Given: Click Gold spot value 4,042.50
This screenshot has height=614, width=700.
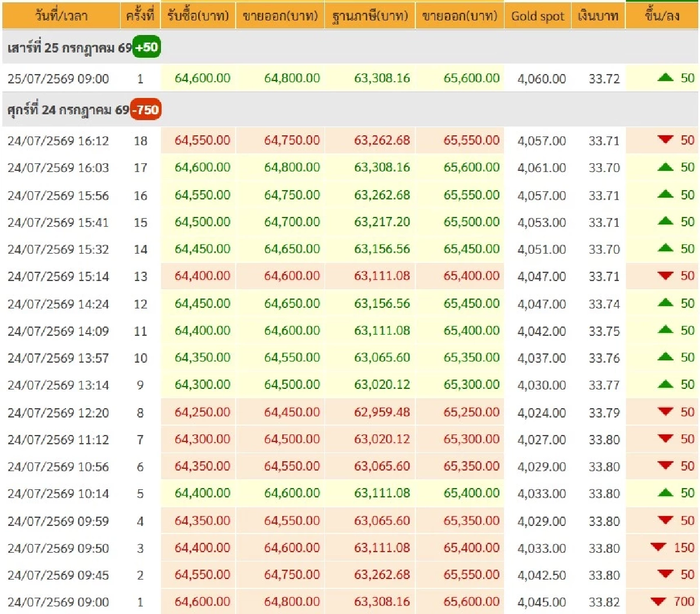Looking at the screenshot, I should 541,575.
